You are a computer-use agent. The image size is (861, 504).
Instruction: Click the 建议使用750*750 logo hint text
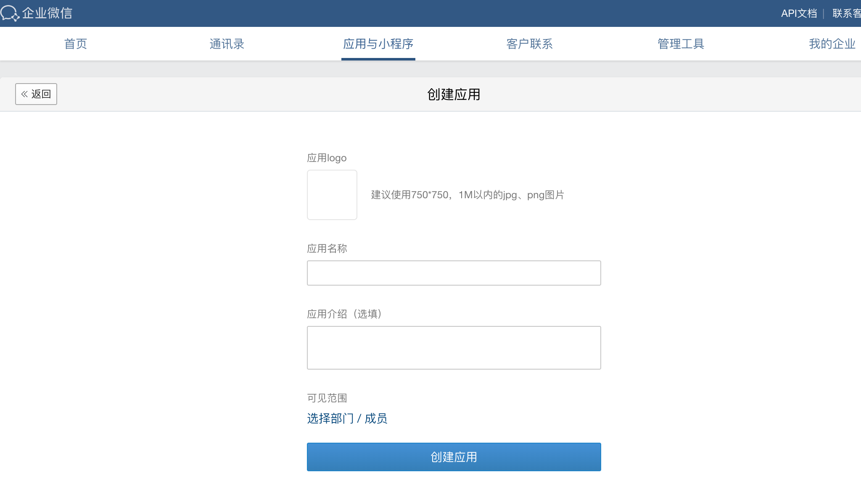click(x=467, y=195)
